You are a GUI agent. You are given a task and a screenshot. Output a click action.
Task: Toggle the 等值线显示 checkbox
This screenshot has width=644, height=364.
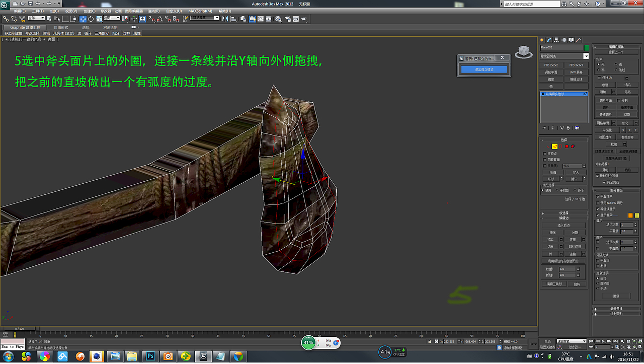click(598, 209)
